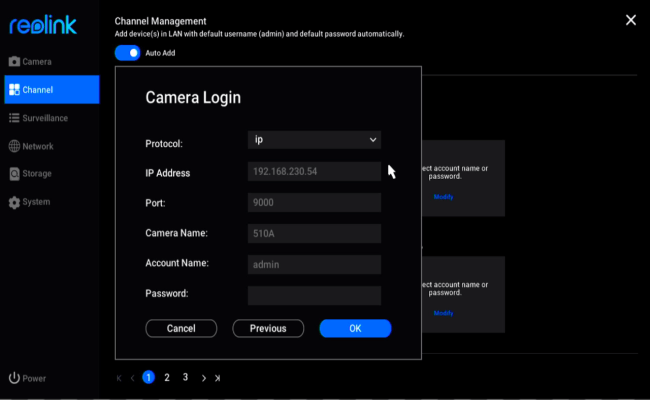Select the Channel sidebar item
650x400 pixels.
pyautogui.click(x=37, y=90)
